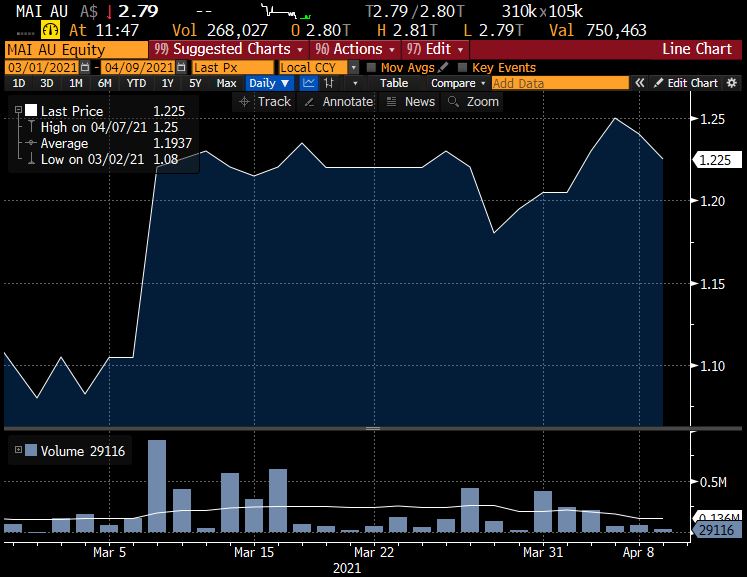
Task: Click the white Last Price color swatch
Action: [x=31, y=111]
